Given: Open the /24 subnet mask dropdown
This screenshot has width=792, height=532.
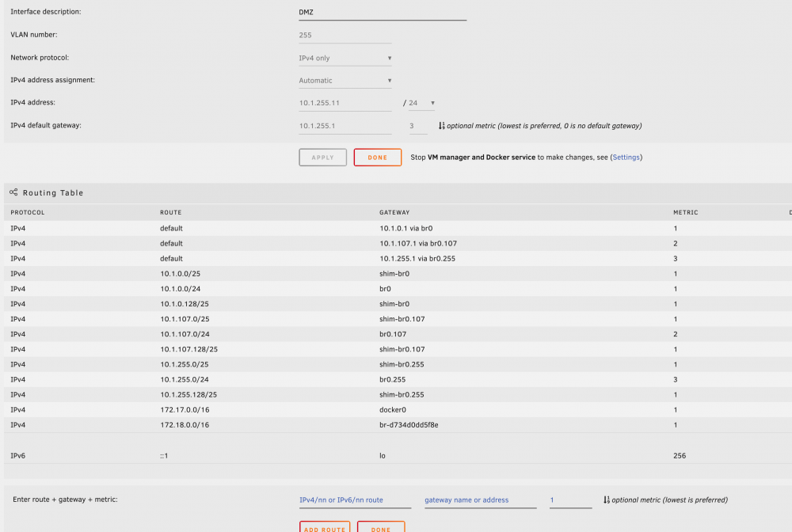Looking at the screenshot, I should 422,103.
